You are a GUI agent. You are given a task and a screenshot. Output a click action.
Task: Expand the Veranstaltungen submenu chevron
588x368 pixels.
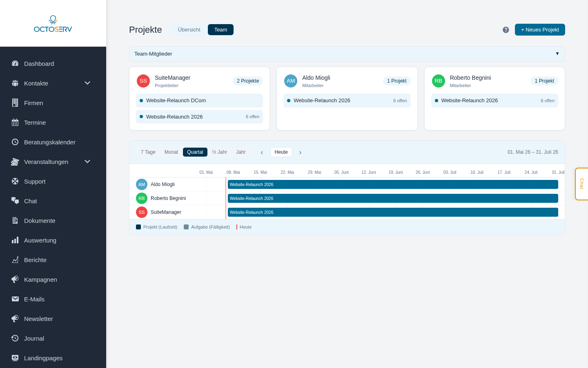(87, 162)
